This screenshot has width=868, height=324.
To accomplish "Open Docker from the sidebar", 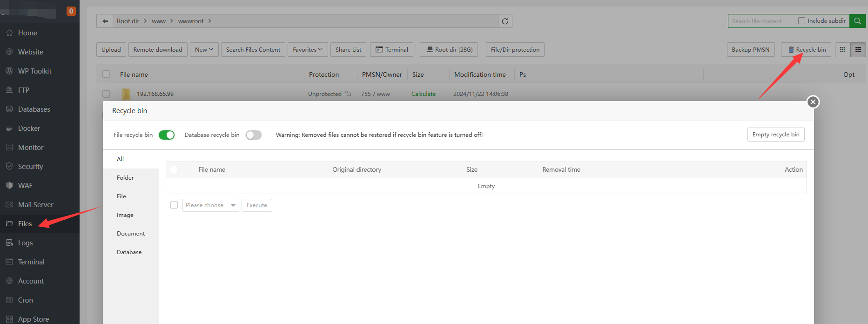I will (29, 128).
